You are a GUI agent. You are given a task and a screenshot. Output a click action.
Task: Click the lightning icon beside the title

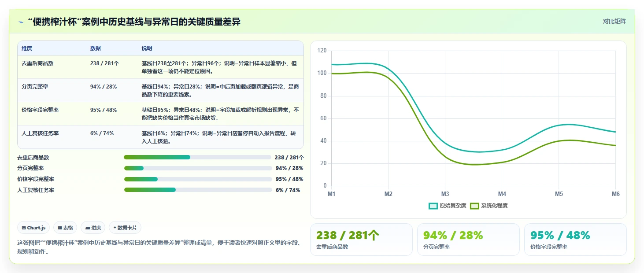coord(21,22)
